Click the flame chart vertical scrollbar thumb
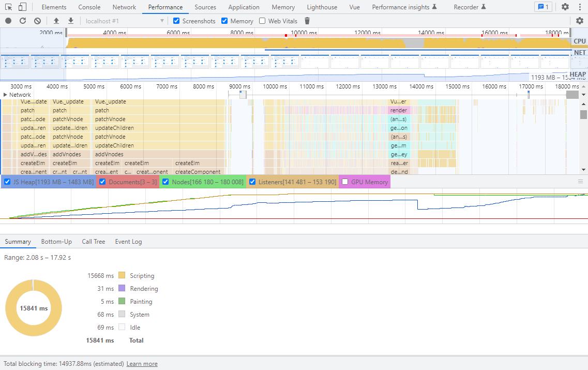 tap(583, 114)
